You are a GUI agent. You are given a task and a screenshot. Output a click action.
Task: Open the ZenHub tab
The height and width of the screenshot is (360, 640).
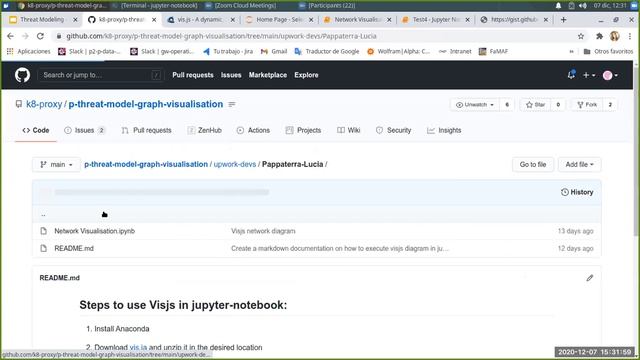pos(204,131)
